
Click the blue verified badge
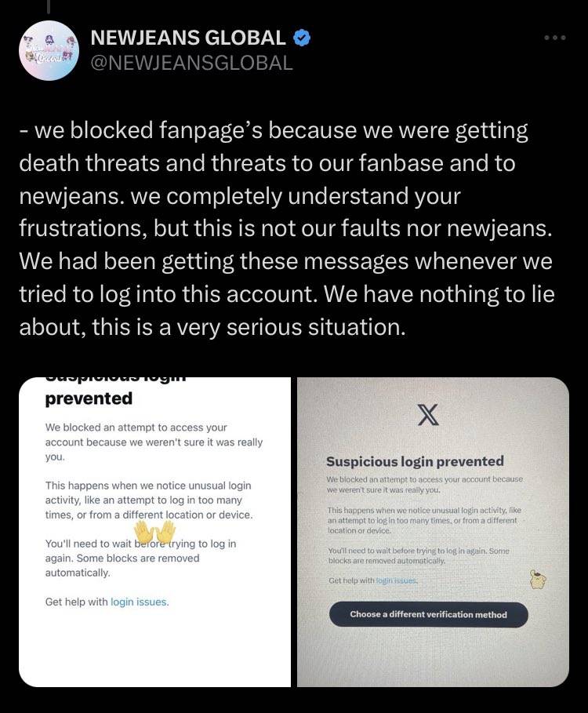[x=301, y=38]
